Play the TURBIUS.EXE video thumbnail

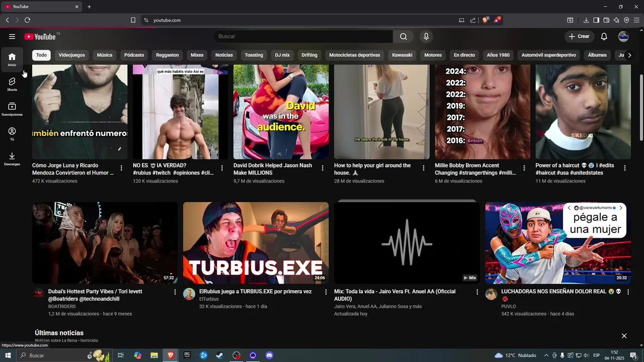coord(256,243)
